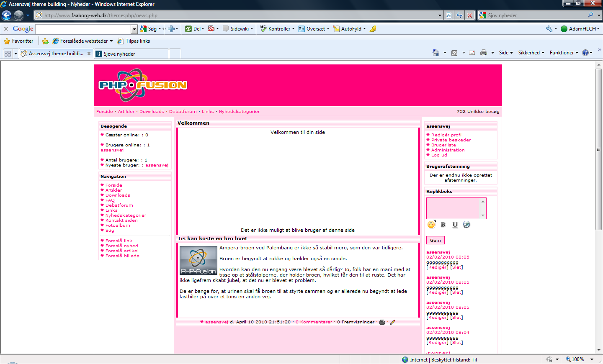Click Redigér profil link

447,135
